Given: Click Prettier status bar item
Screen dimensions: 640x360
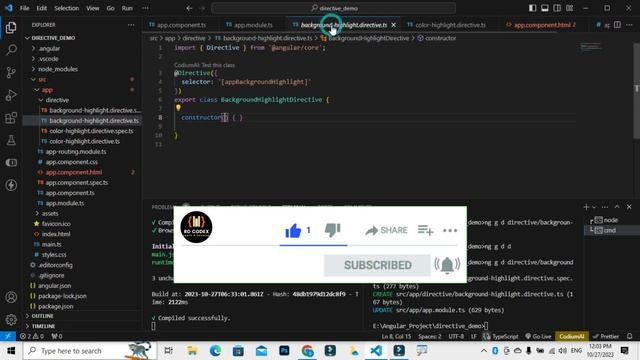Looking at the screenshot, I should [x=606, y=336].
